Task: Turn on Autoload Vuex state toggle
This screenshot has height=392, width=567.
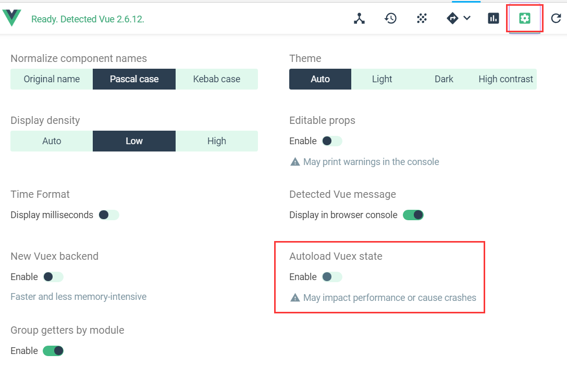Action: (x=332, y=277)
